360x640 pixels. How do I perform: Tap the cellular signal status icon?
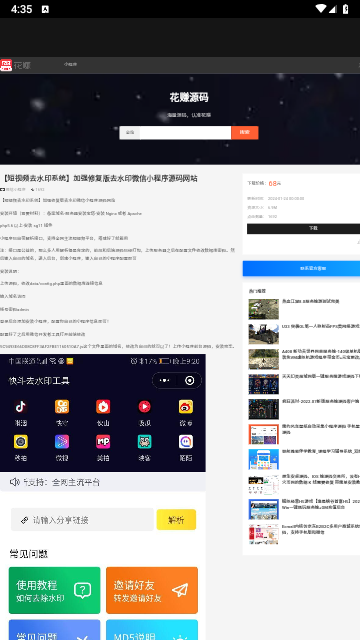tap(333, 9)
